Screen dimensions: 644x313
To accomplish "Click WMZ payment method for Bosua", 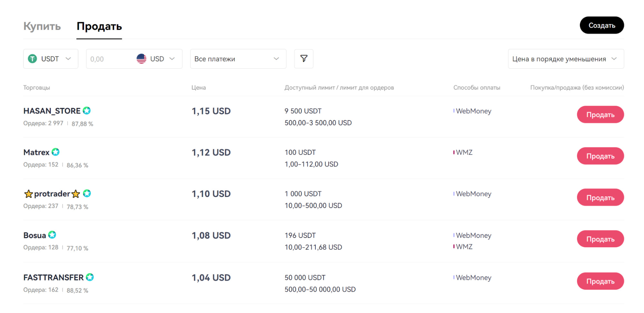I will coord(464,247).
